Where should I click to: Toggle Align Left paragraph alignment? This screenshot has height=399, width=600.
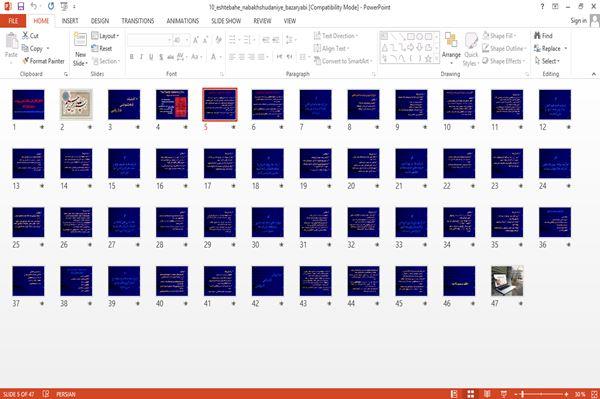pyautogui.click(x=232, y=57)
